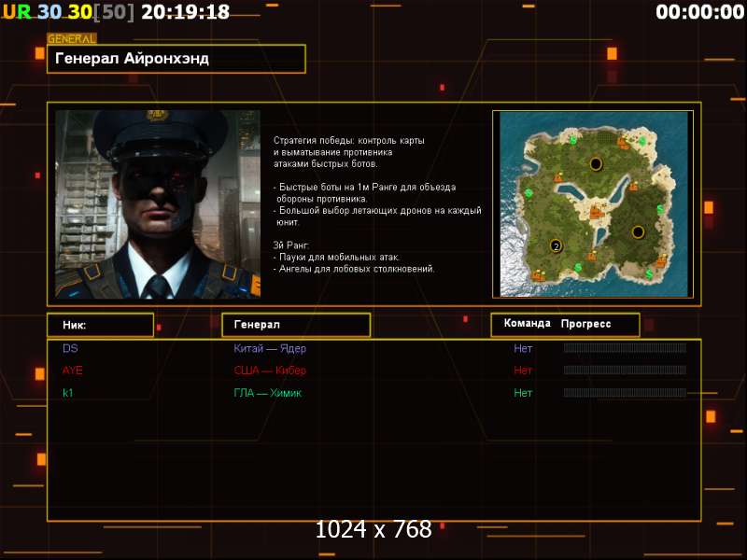Click the Генерал Айронхэнд name field
The height and width of the screenshot is (560, 747).
pos(176,59)
